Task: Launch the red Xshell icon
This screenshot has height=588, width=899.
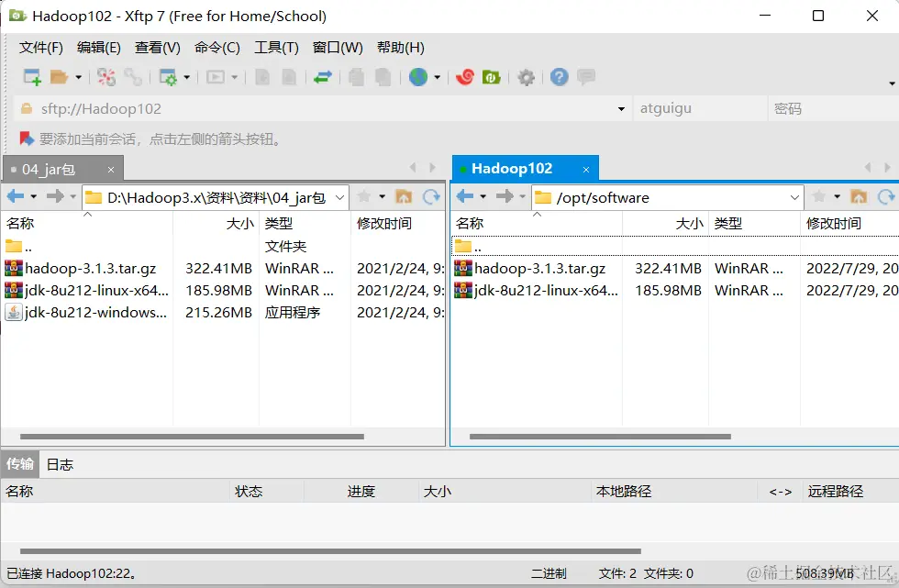Action: tap(465, 77)
